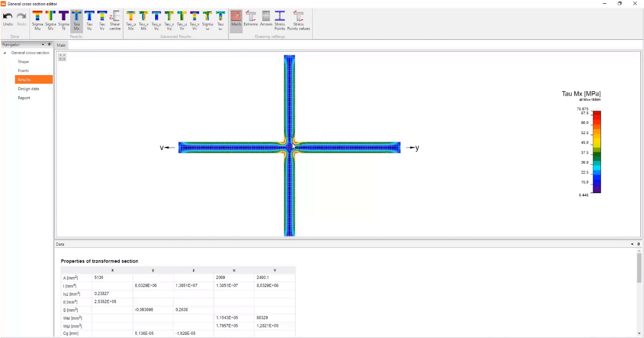Show Sigma Mv stress results
Viewport: 644px width, 338px height.
[50, 20]
